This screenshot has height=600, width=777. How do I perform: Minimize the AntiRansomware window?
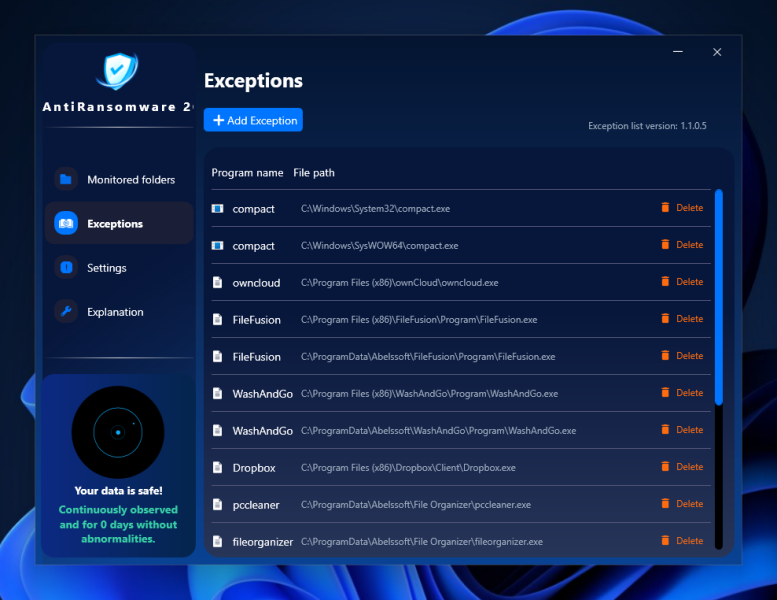[x=678, y=52]
